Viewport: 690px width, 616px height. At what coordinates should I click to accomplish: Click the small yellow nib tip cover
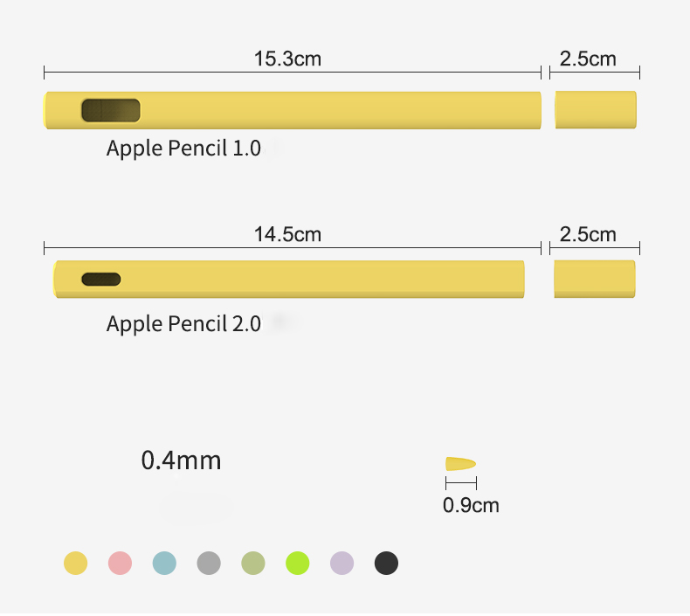coord(460,464)
